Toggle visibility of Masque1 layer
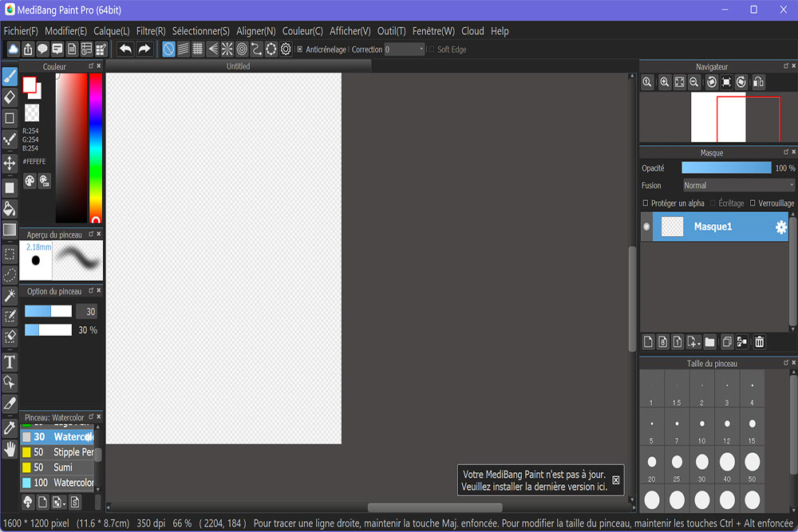 [x=646, y=227]
